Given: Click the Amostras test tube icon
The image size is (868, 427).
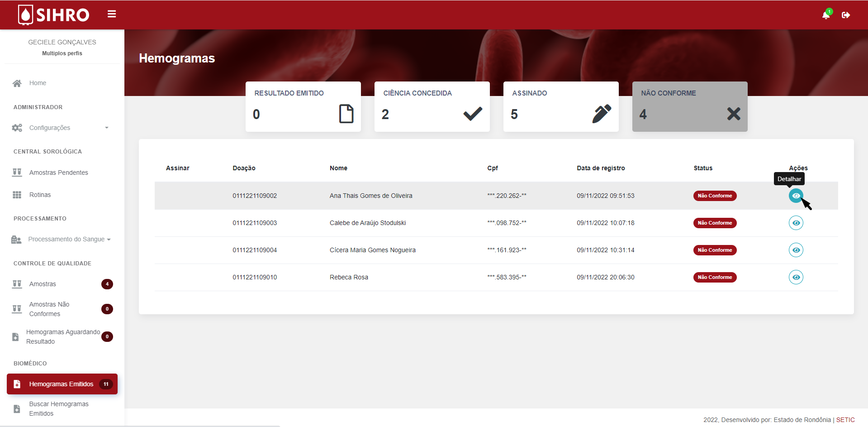Looking at the screenshot, I should coord(17,284).
